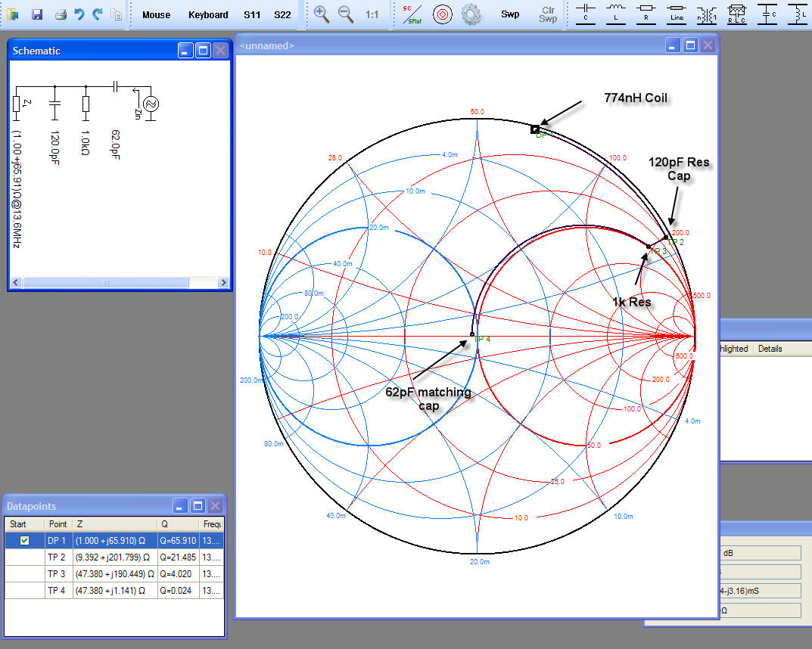812x649 pixels.
Task: Maximize the Schematic window
Action: tap(203, 50)
